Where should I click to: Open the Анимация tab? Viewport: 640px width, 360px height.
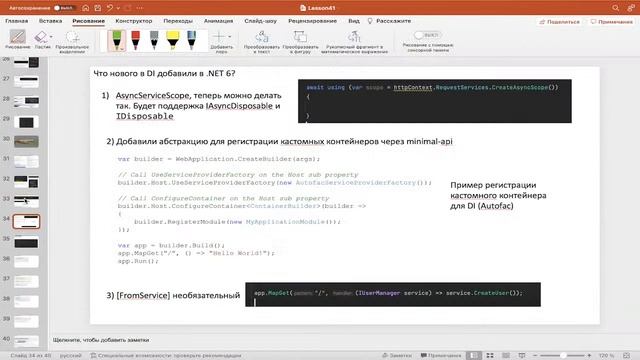point(218,21)
